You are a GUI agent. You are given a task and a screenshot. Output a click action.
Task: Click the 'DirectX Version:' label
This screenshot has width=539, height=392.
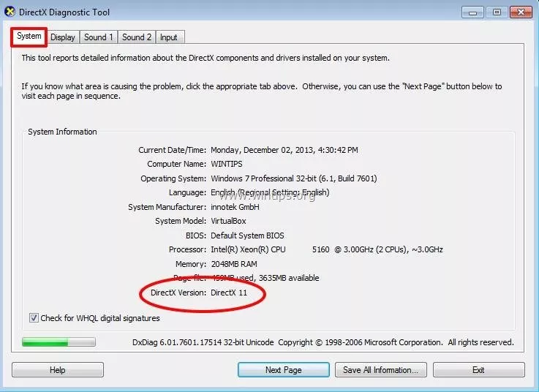coord(178,293)
